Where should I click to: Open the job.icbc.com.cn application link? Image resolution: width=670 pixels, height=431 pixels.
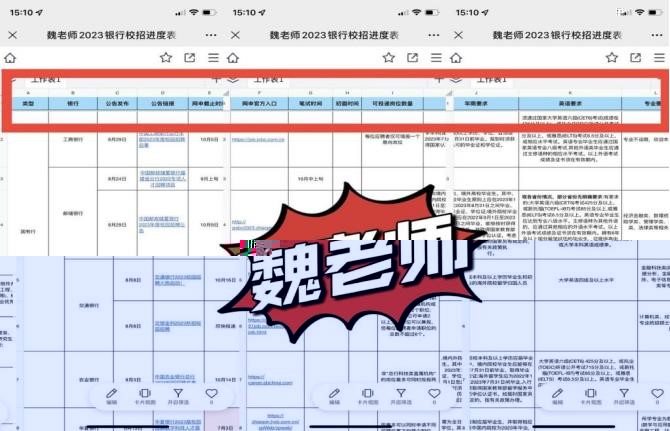point(258,139)
